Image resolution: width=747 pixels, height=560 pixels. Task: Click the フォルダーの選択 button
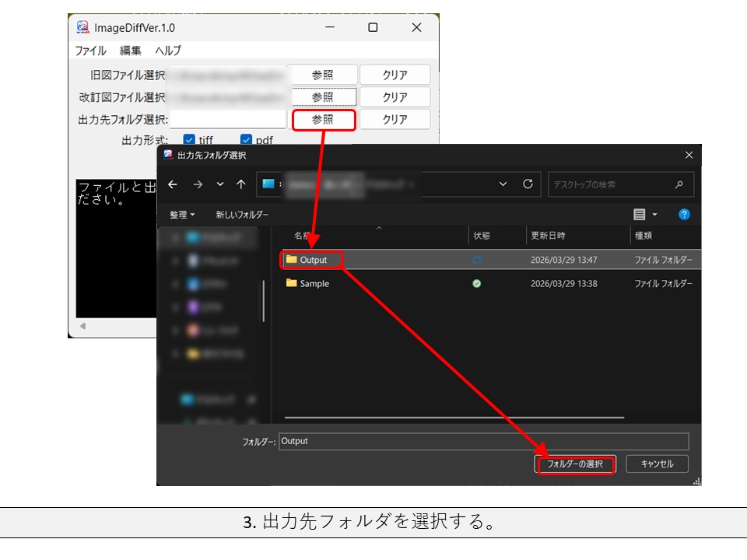(x=576, y=464)
